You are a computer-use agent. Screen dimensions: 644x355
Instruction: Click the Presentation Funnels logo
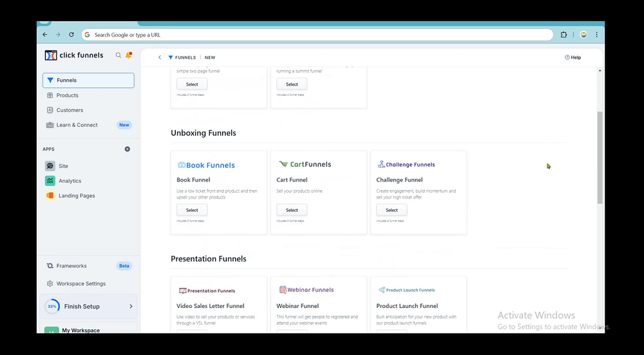coord(207,291)
